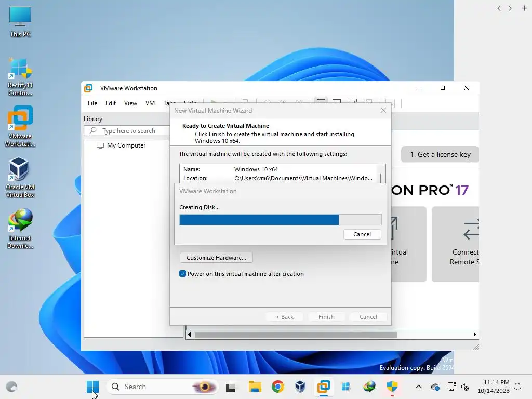Click the OneDrive cloud tray icon

coord(435,387)
